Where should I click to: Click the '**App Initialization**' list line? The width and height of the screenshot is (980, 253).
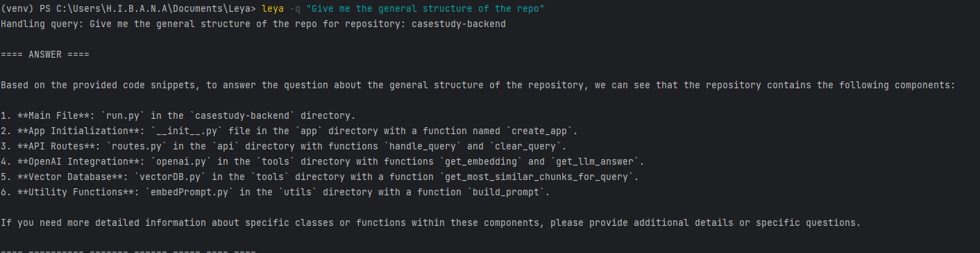click(x=289, y=131)
